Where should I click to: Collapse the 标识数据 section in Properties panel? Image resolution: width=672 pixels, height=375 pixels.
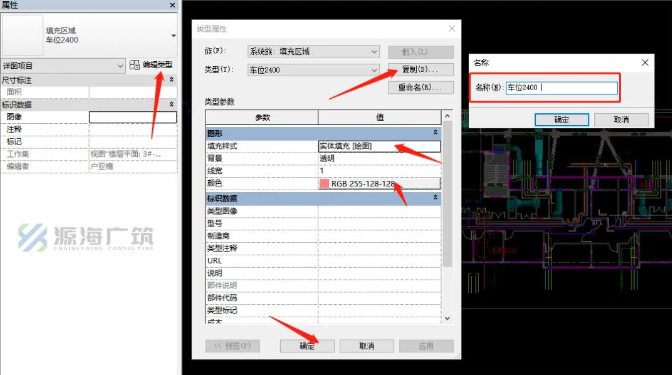[x=171, y=104]
